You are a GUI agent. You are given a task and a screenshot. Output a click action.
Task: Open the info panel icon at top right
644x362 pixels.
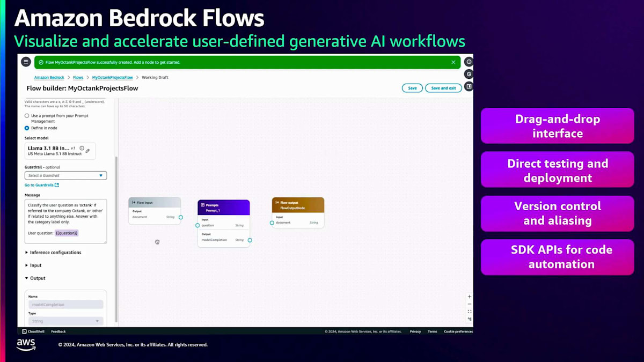469,62
